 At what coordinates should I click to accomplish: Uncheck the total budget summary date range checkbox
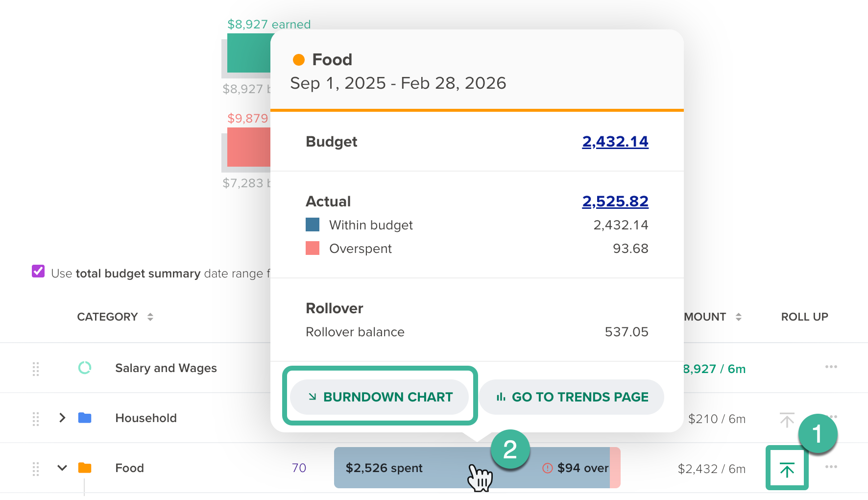(x=38, y=272)
